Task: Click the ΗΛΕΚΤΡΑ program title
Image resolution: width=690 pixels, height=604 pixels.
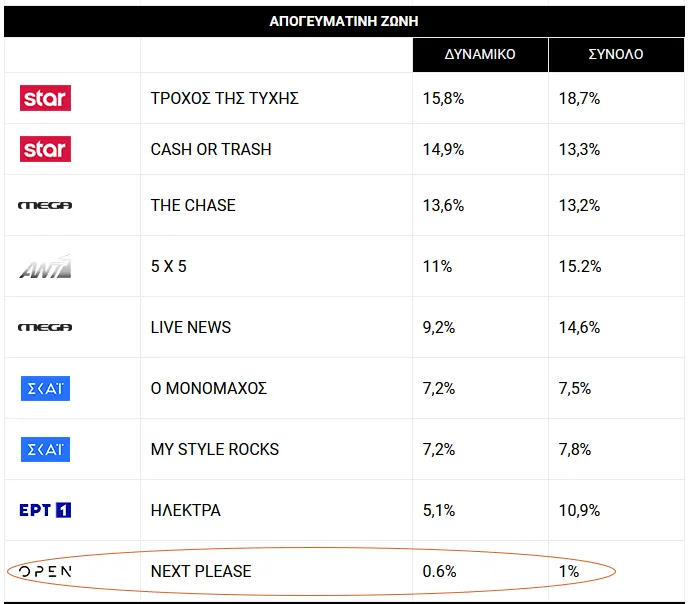Action: [x=185, y=510]
